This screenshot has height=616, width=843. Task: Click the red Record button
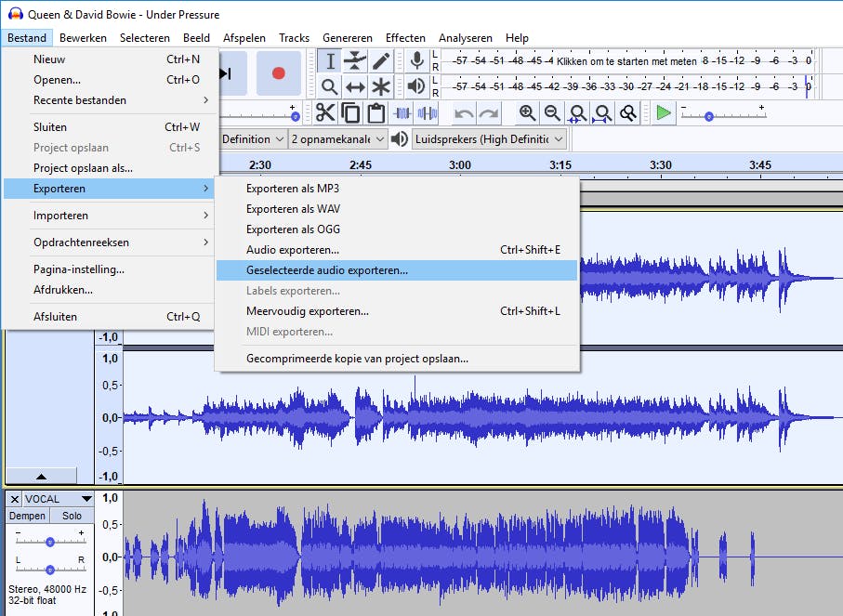click(x=278, y=73)
